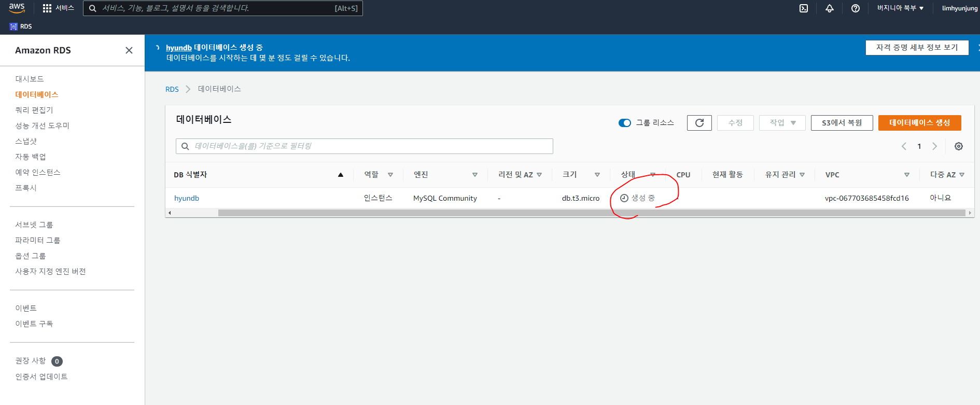Open 옵션 그룹 in sidebar
Viewport: 980px width, 405px height.
31,256
